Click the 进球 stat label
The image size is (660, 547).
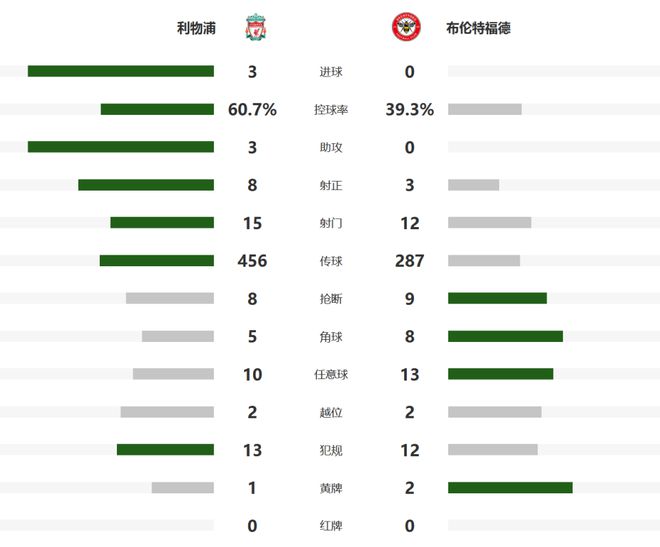(330, 72)
